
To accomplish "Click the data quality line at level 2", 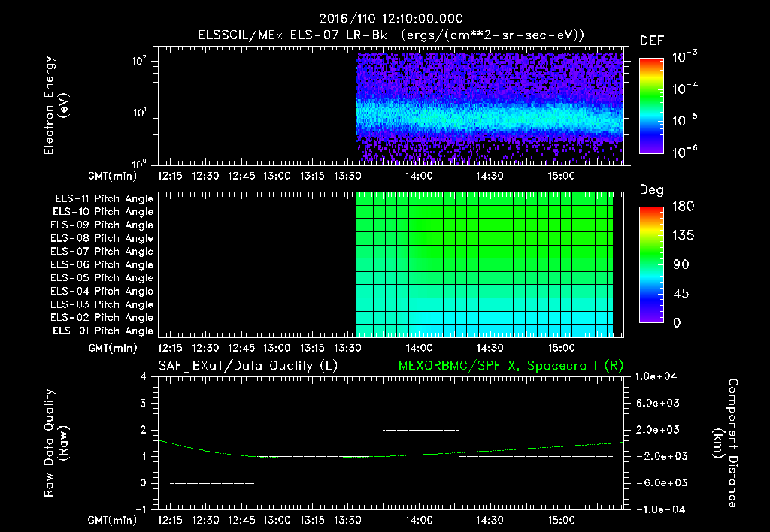I will click(421, 430).
